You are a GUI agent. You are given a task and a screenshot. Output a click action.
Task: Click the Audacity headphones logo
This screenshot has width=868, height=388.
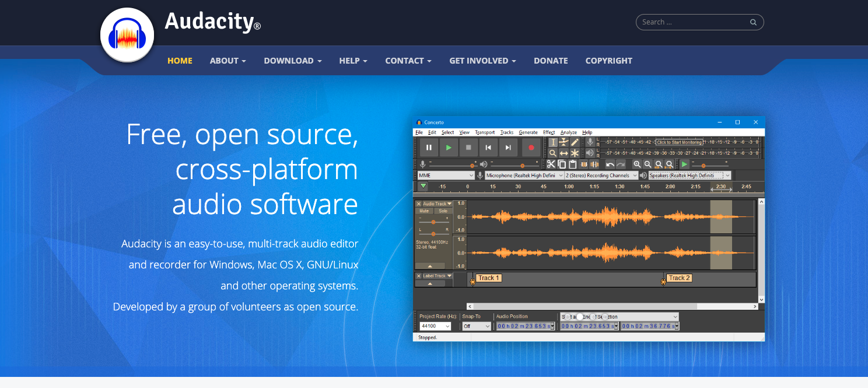[127, 35]
